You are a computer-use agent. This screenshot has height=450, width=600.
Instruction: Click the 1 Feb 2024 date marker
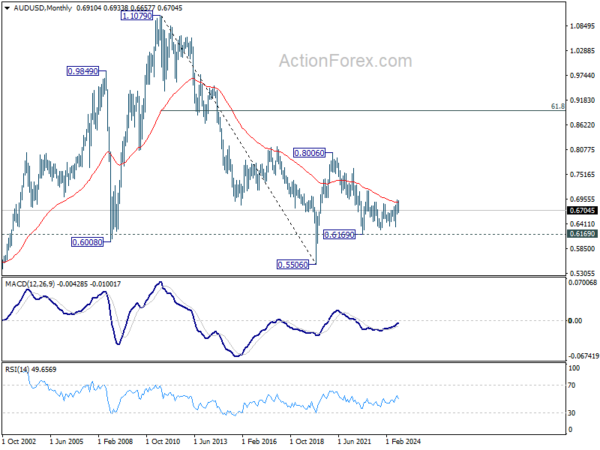click(x=403, y=441)
